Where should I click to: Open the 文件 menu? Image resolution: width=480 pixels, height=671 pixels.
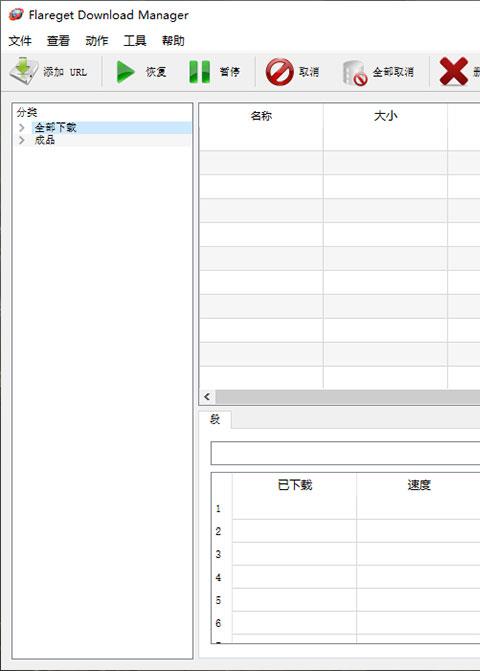[20, 41]
